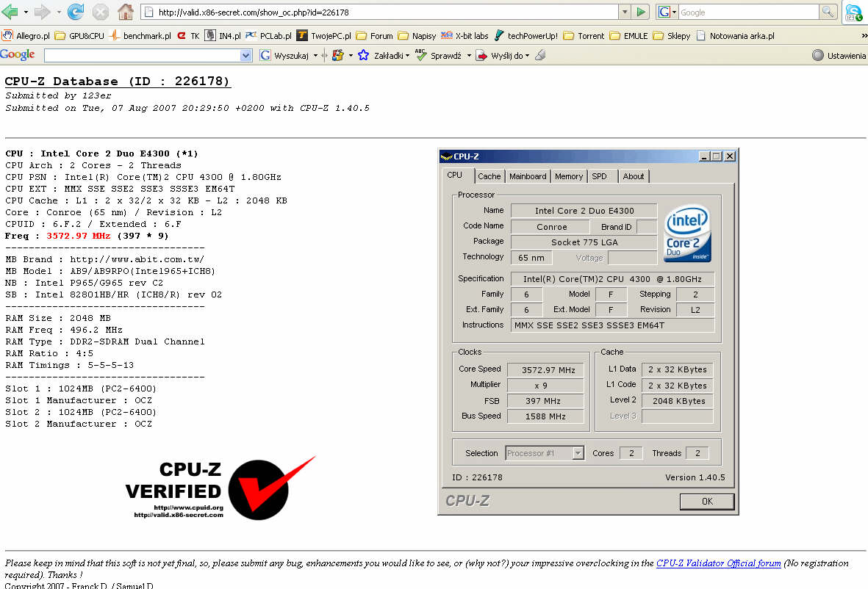868x589 pixels.
Task: Click the CPU-Z Verified badge image
Action: click(220, 488)
